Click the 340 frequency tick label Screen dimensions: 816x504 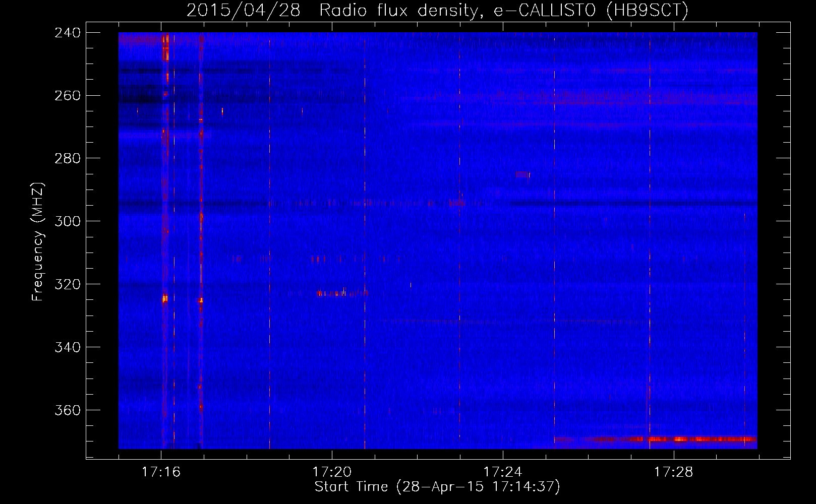click(x=68, y=348)
